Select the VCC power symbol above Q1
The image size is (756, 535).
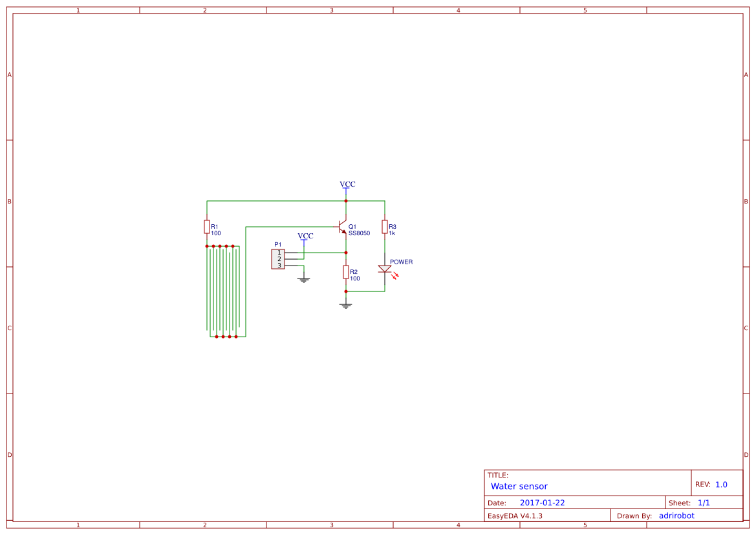click(347, 184)
